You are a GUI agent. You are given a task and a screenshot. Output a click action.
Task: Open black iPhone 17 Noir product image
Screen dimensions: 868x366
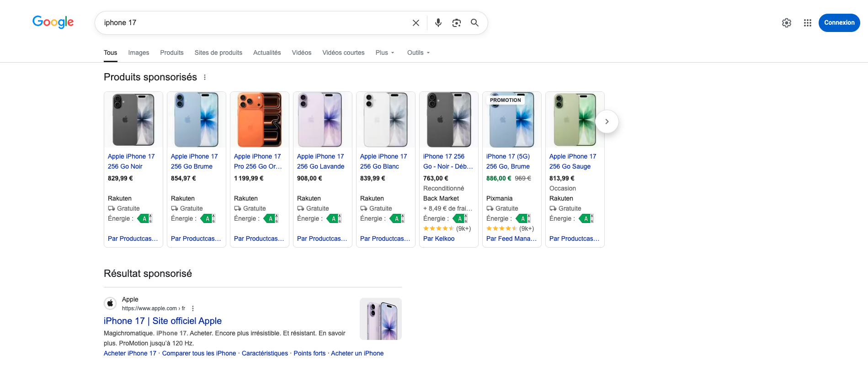pyautogui.click(x=133, y=120)
